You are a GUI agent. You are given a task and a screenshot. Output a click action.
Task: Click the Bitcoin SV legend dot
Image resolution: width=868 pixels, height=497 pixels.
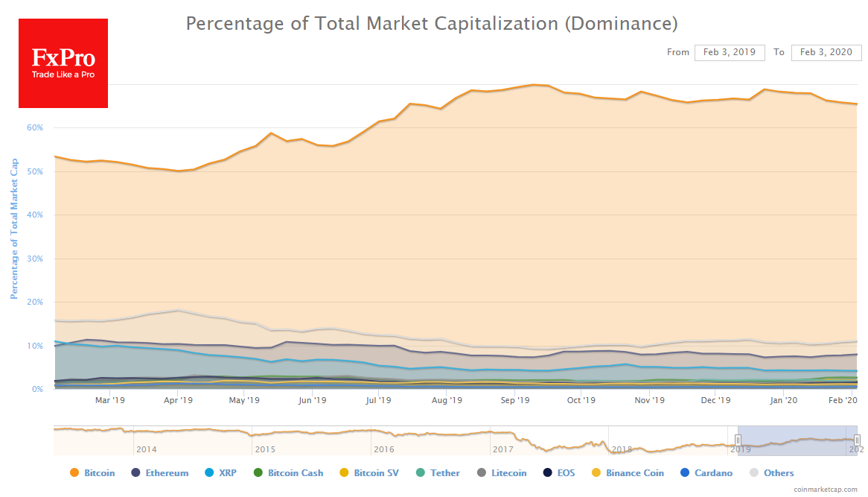point(343,473)
